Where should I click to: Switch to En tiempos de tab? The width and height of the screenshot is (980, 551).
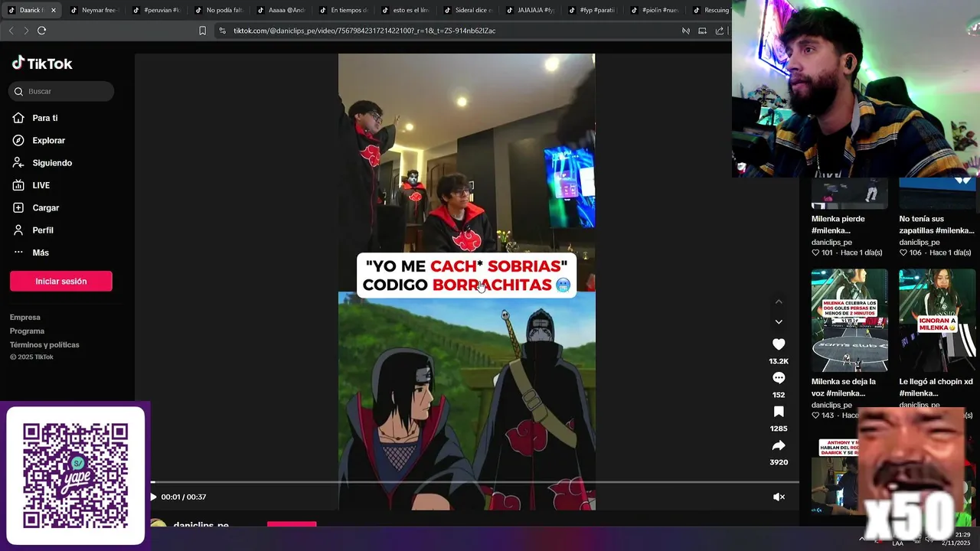[x=344, y=11]
